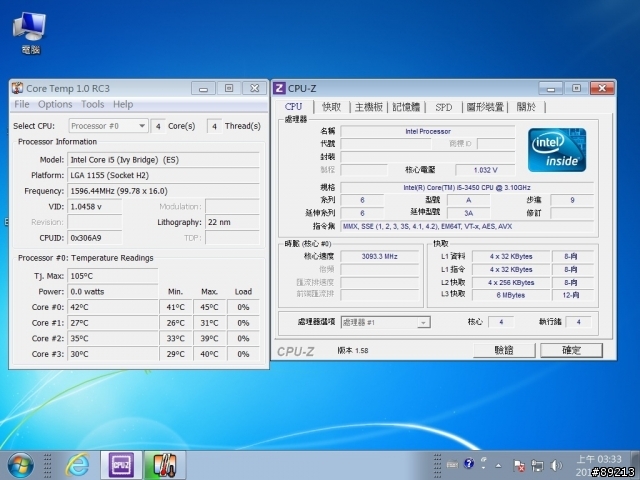Click core speed value 3093.3 MHz
The image size is (640, 480).
(380, 256)
